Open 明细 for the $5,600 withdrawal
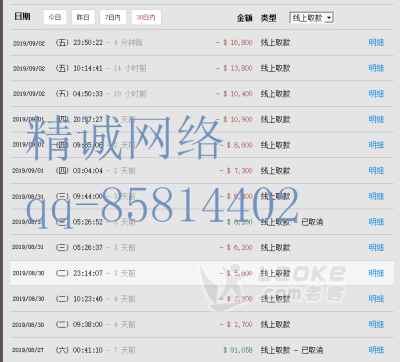 pos(376,273)
